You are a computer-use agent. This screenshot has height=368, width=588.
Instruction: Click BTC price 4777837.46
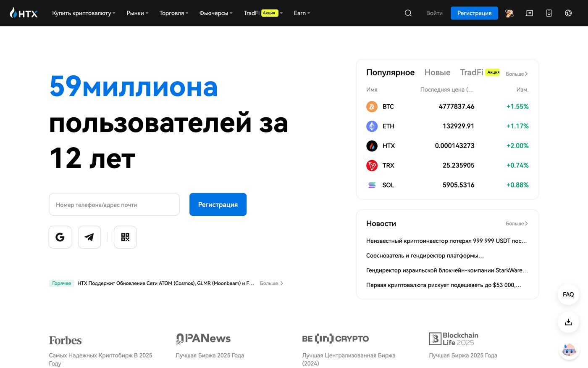tap(457, 106)
